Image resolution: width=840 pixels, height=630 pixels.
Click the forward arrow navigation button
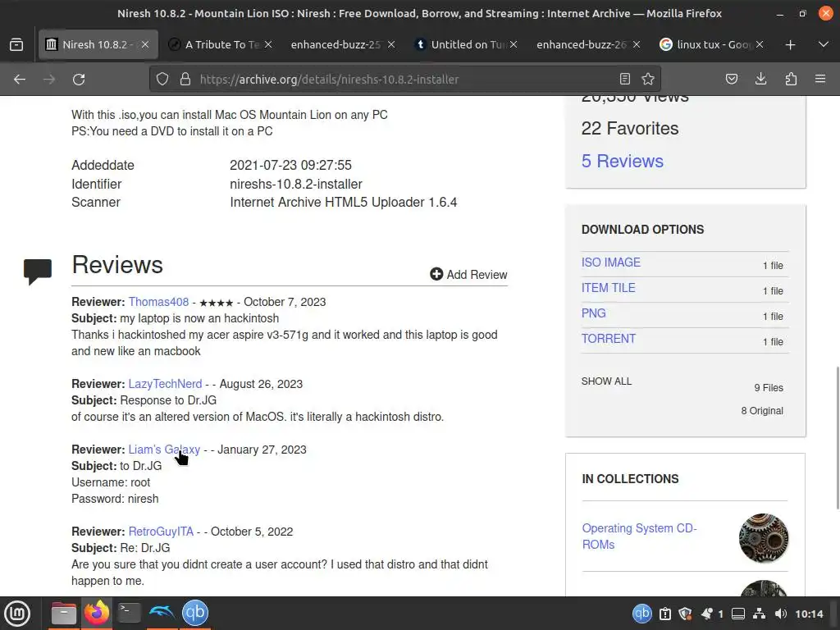[x=49, y=80]
